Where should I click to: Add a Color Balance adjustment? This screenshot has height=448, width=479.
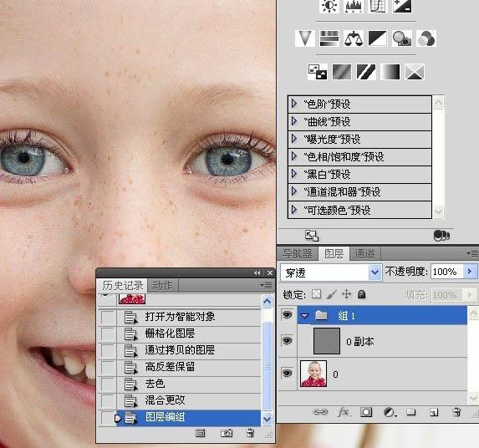click(x=354, y=38)
